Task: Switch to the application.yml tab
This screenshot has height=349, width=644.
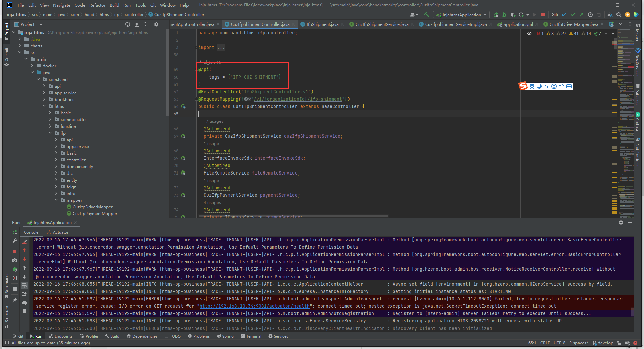Action: pos(518,24)
